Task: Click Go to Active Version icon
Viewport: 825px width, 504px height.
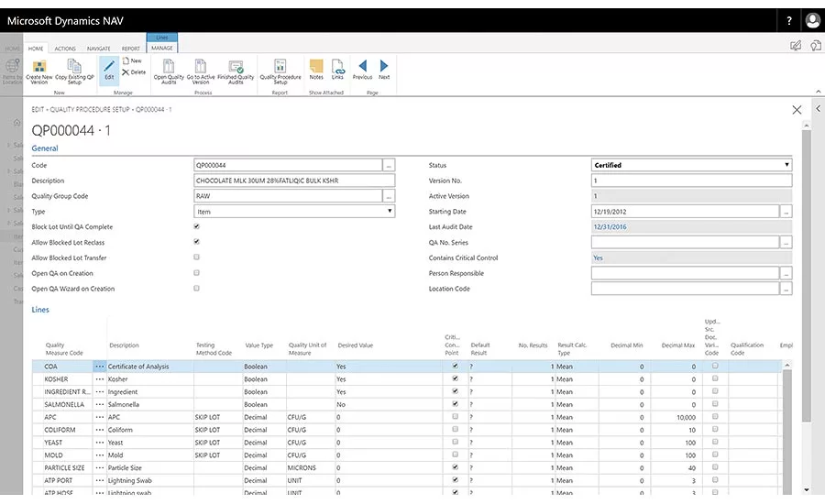Action: coord(201,66)
